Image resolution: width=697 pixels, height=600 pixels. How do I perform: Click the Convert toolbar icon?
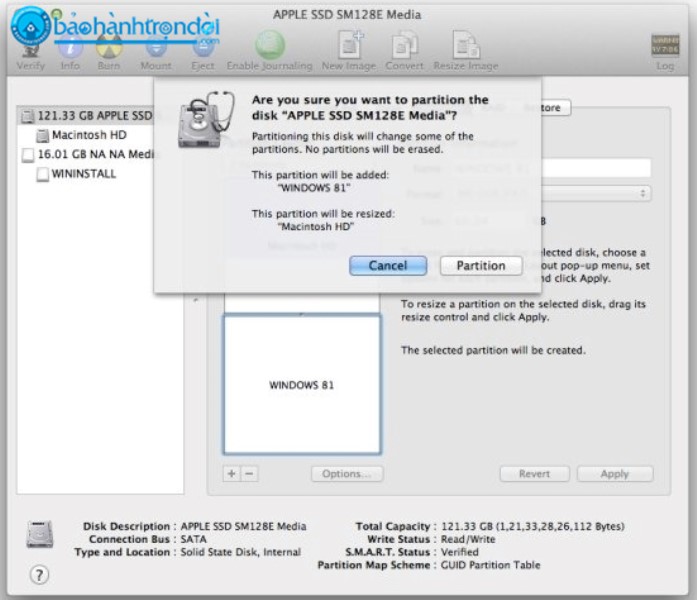(x=405, y=45)
